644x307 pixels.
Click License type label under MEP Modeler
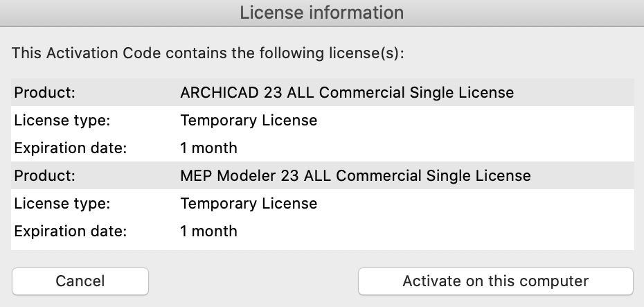[62, 203]
